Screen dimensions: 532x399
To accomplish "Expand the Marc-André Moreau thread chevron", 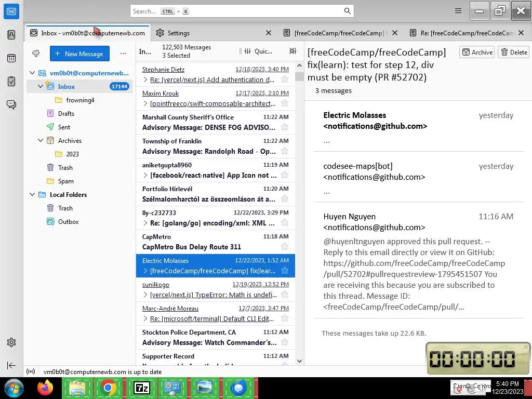I will coord(145,318).
